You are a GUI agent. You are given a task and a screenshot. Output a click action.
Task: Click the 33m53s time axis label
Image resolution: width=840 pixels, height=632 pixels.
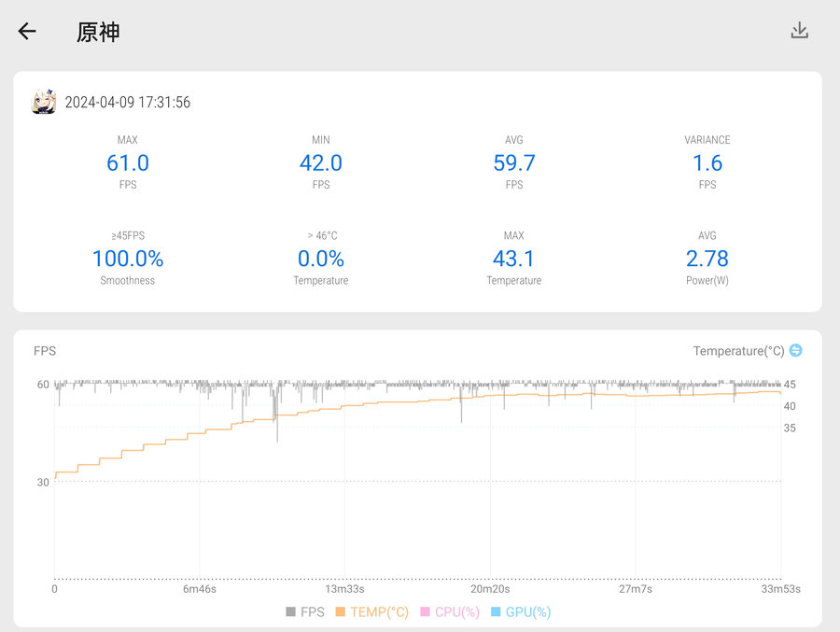pos(780,589)
